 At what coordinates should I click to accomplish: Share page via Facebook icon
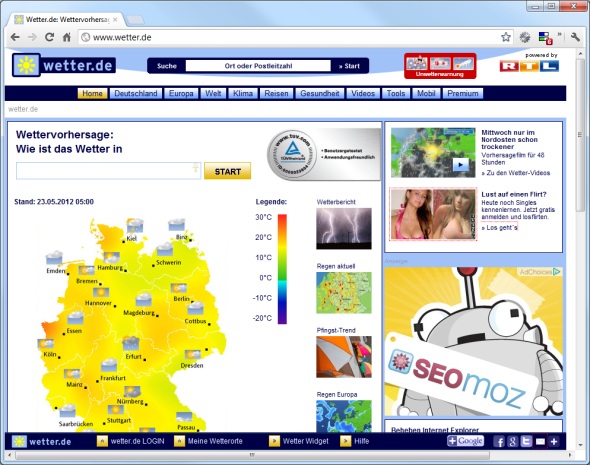point(500,441)
